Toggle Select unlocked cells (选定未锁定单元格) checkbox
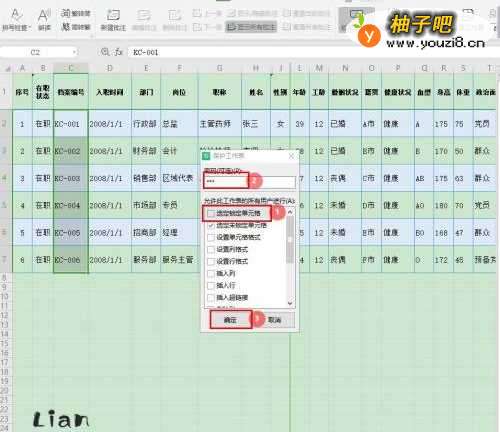The height and width of the screenshot is (432, 500). tap(211, 225)
